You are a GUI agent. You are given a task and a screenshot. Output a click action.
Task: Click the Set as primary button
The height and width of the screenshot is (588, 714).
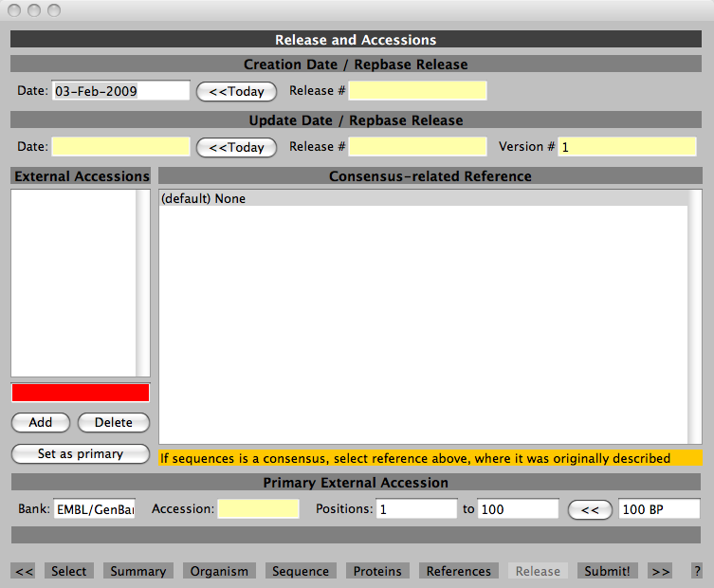tap(81, 453)
